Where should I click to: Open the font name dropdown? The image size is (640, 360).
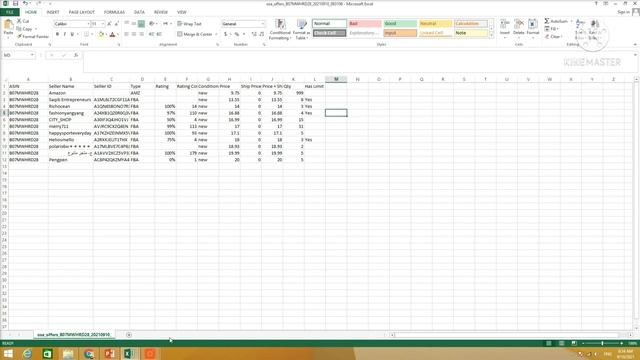88,24
